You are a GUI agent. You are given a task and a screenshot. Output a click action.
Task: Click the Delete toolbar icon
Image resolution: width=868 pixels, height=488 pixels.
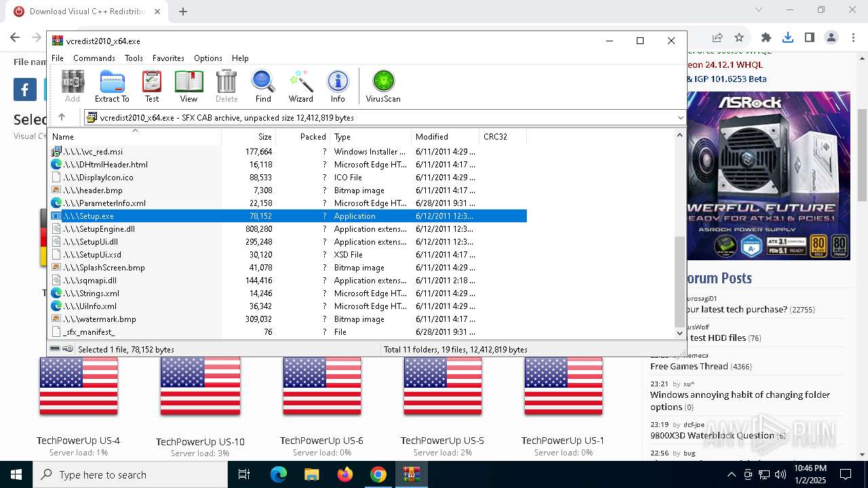pos(226,86)
